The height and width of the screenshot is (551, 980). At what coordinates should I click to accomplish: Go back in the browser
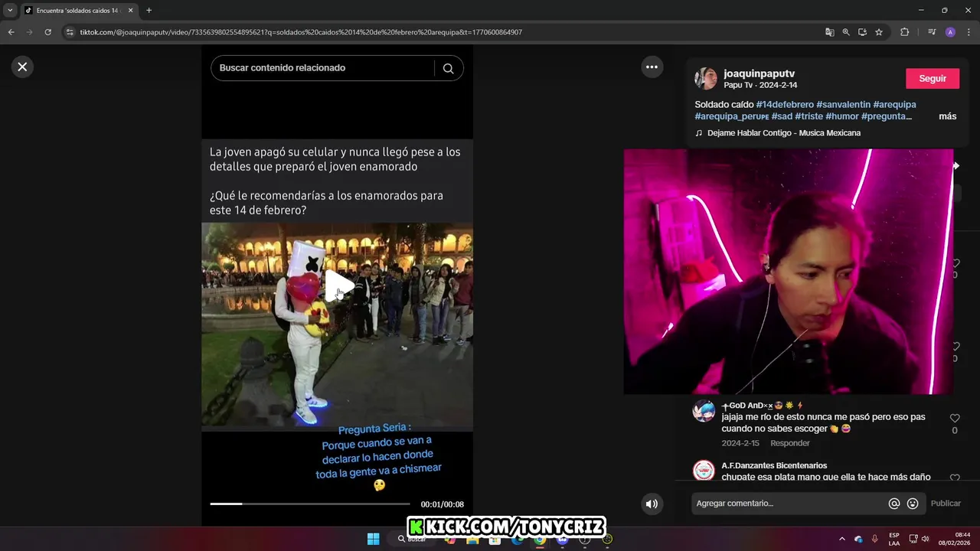[x=11, y=32]
